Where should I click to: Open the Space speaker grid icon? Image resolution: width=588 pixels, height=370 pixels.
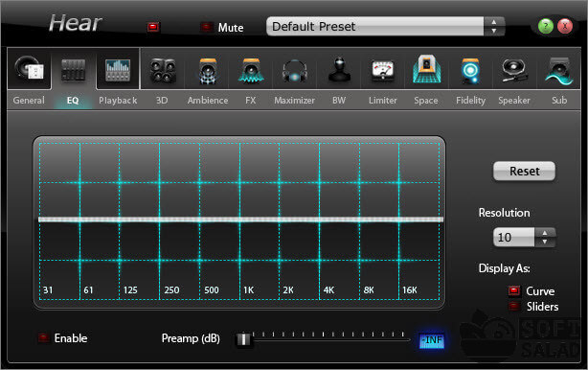click(x=427, y=69)
